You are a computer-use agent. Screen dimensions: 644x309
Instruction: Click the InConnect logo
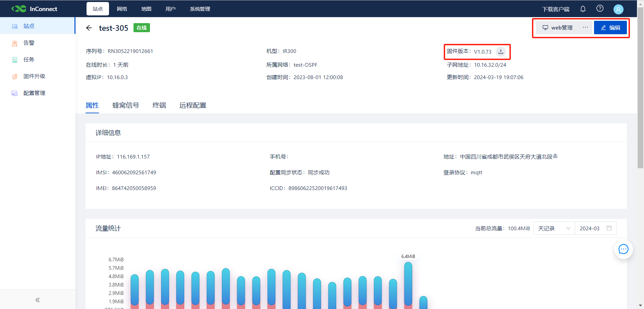34,9
